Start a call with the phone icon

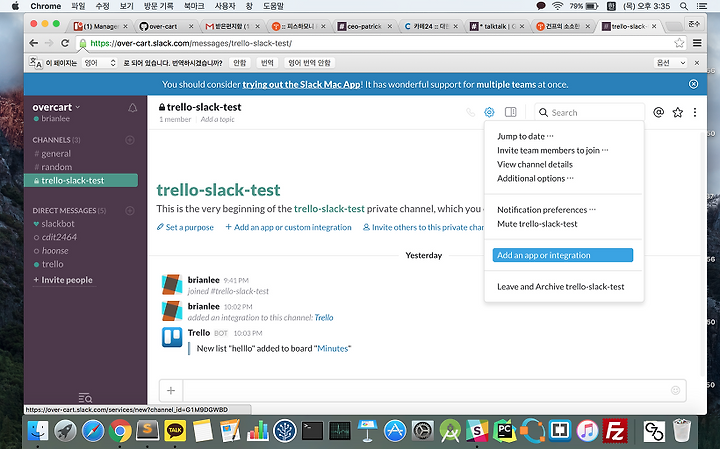click(470, 112)
